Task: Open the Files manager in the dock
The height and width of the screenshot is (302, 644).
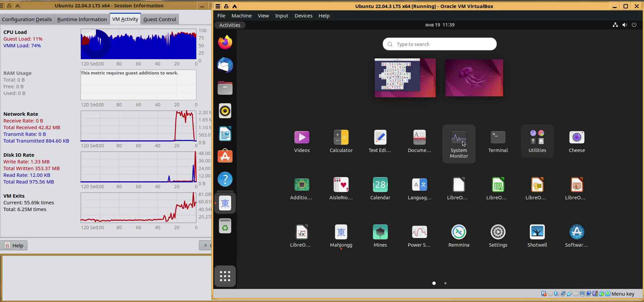Action: [x=225, y=88]
